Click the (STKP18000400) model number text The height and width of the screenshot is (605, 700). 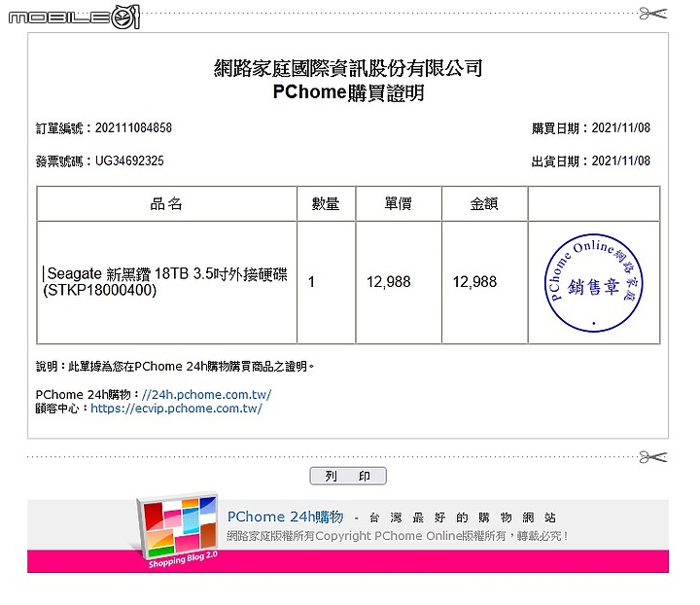pos(99,290)
